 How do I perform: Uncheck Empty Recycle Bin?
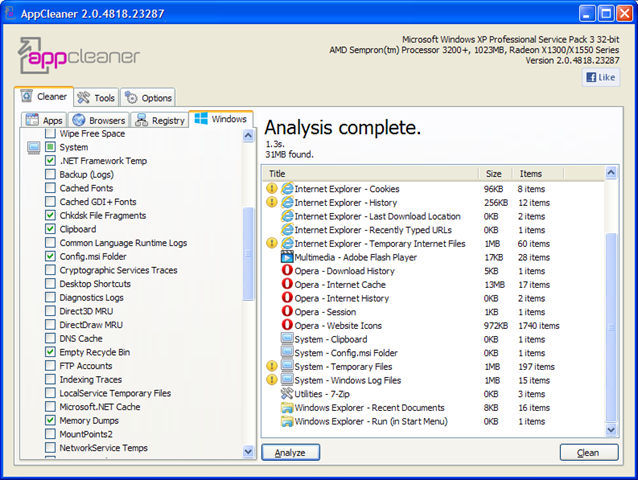tap(50, 352)
